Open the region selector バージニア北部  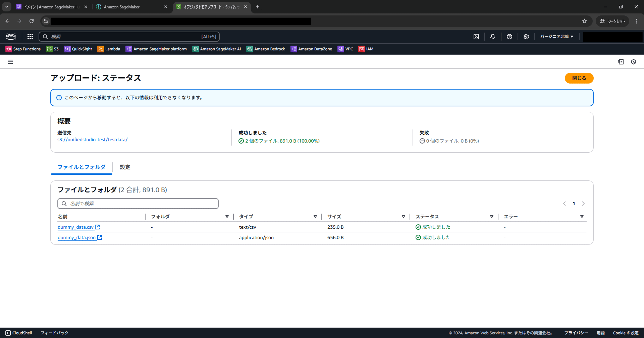(557, 36)
